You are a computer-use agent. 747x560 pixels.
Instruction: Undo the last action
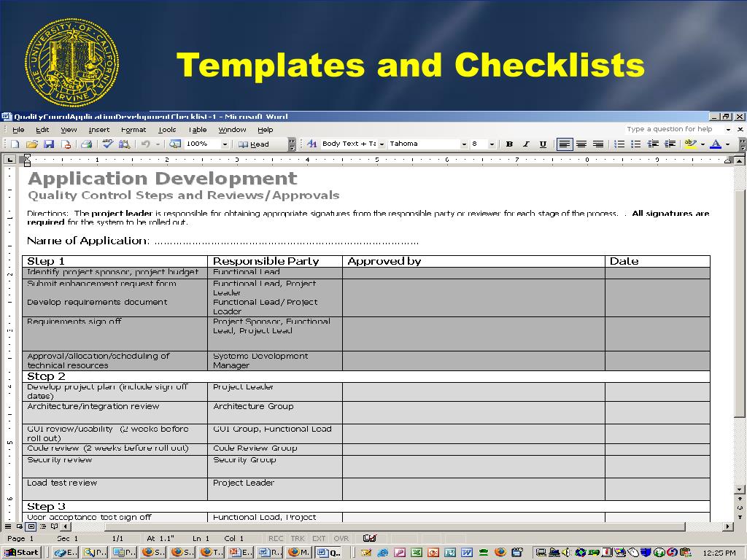point(146,144)
